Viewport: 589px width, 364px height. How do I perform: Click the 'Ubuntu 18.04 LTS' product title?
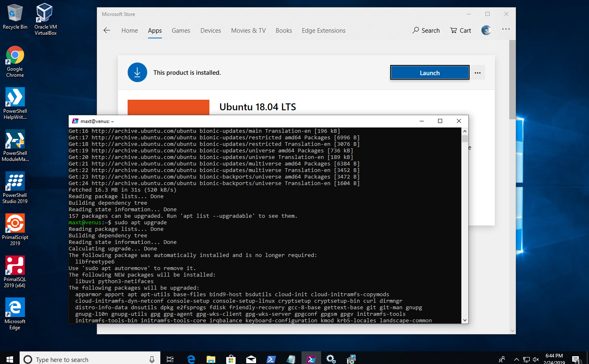point(258,107)
